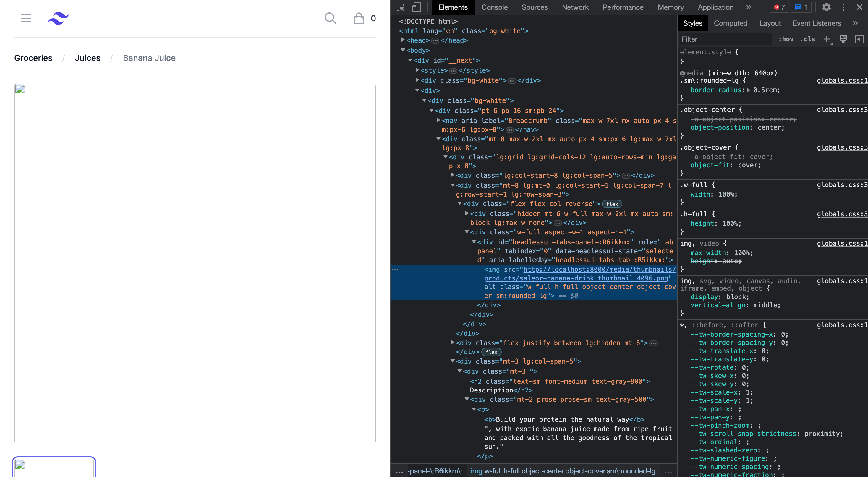Select the product thumbnail at bottom left
The image size is (868, 477).
[x=54, y=468]
